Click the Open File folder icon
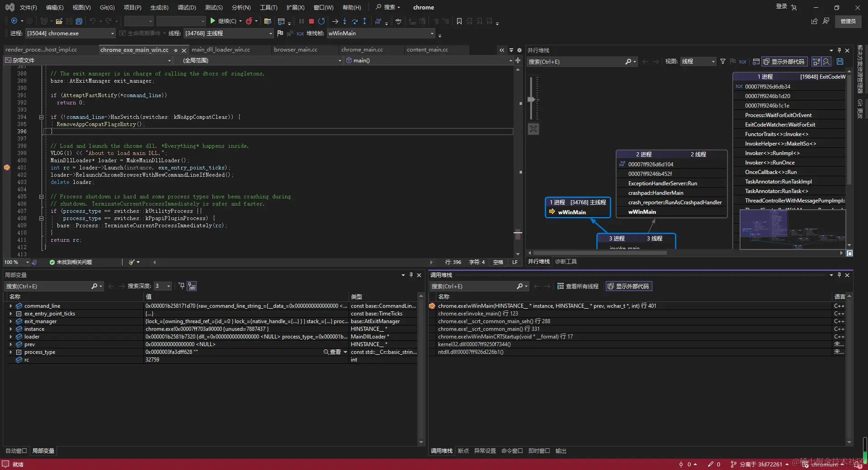The width and height of the screenshot is (868, 470). click(59, 21)
